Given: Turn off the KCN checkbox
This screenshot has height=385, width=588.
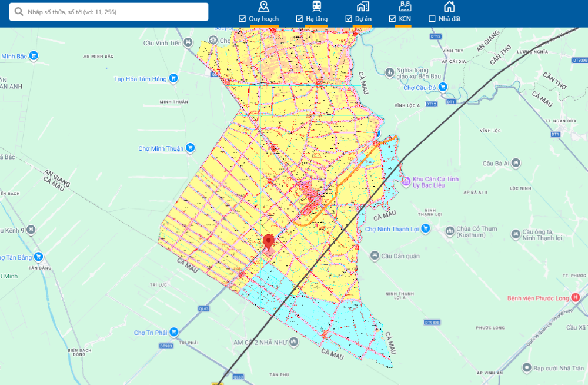Looking at the screenshot, I should [x=392, y=19].
